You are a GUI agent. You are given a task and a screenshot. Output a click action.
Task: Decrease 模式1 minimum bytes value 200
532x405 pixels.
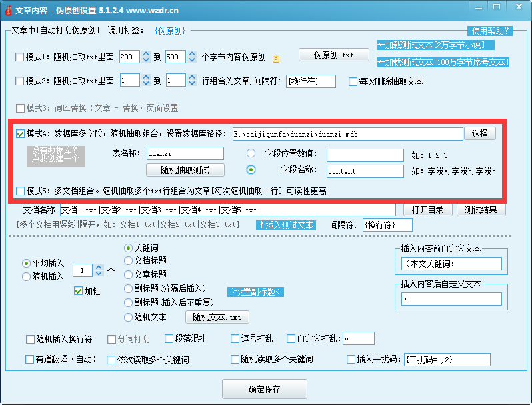tap(146, 60)
